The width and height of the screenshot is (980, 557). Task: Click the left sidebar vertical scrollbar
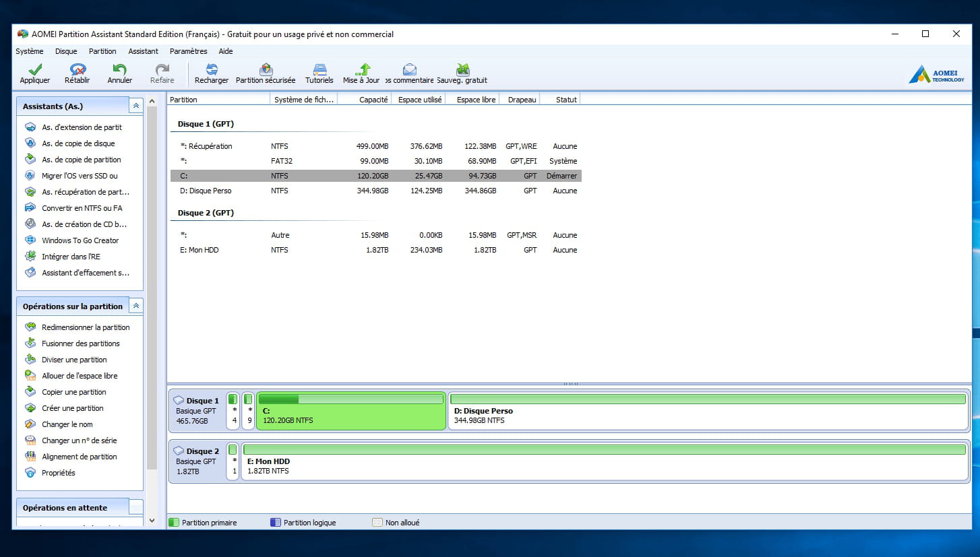(x=152, y=288)
